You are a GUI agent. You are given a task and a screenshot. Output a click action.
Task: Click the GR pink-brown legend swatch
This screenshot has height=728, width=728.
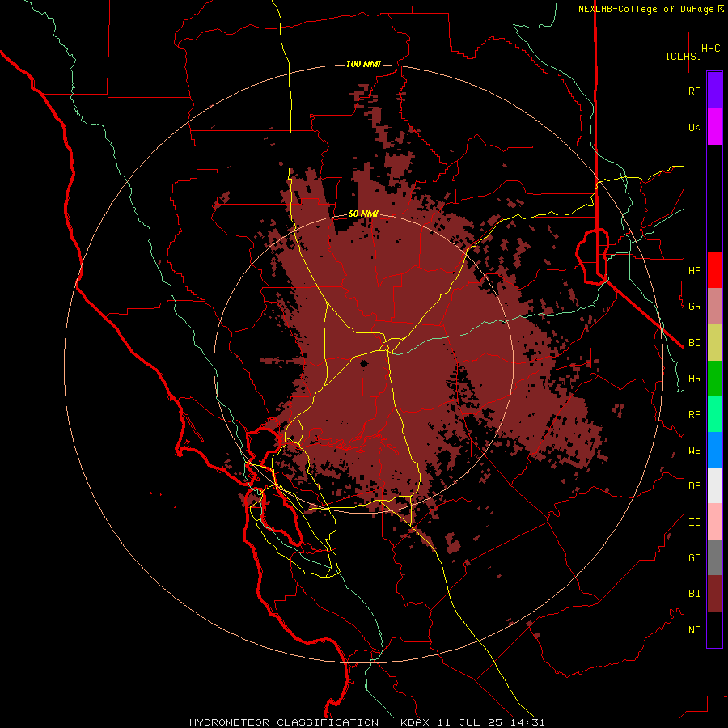click(x=714, y=307)
